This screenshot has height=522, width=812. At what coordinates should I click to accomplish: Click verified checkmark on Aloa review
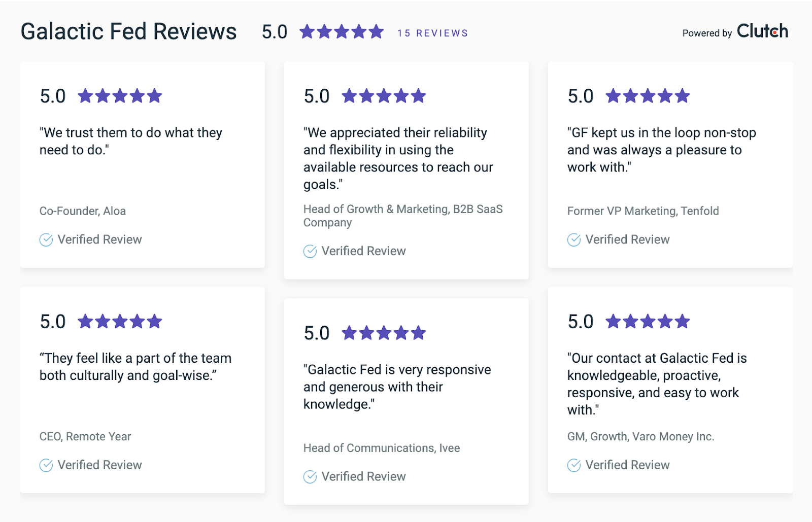click(x=46, y=239)
